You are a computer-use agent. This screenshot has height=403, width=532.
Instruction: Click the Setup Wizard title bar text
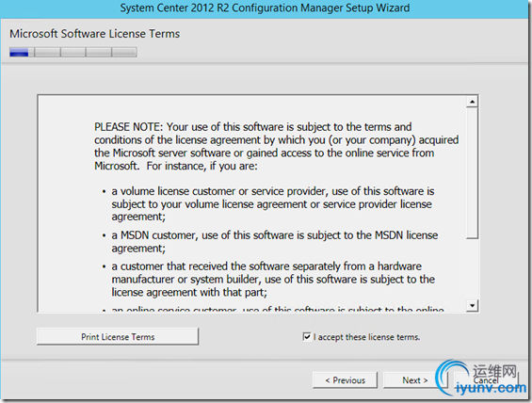pyautogui.click(x=265, y=8)
